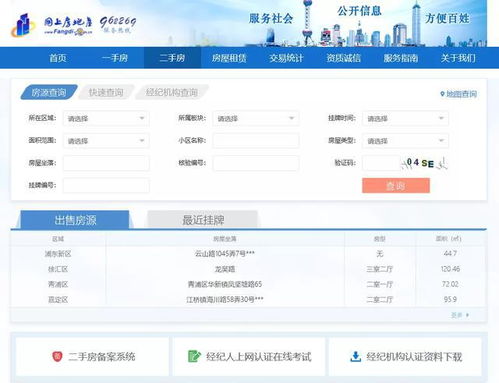Click the 嘉定区 district cell

coord(58,300)
